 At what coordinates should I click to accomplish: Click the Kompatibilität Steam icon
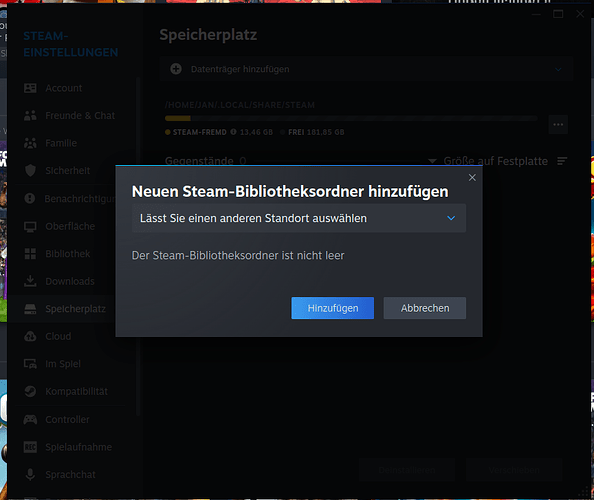pyautogui.click(x=30, y=391)
